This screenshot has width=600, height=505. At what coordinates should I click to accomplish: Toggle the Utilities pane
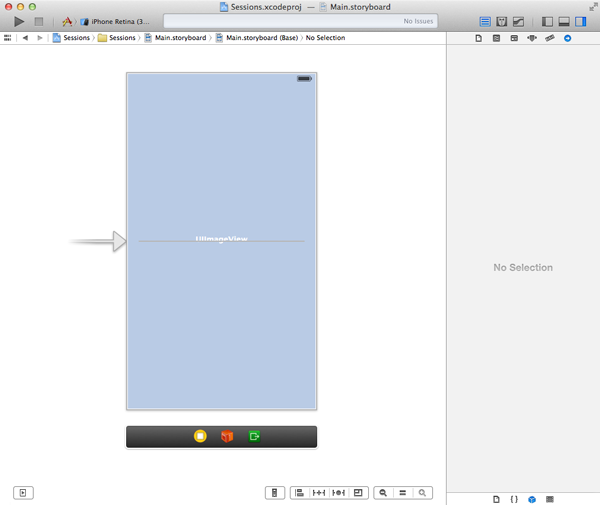[x=580, y=22]
